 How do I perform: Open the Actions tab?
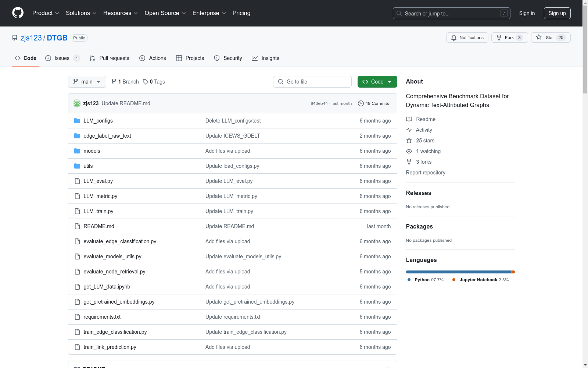point(153,58)
